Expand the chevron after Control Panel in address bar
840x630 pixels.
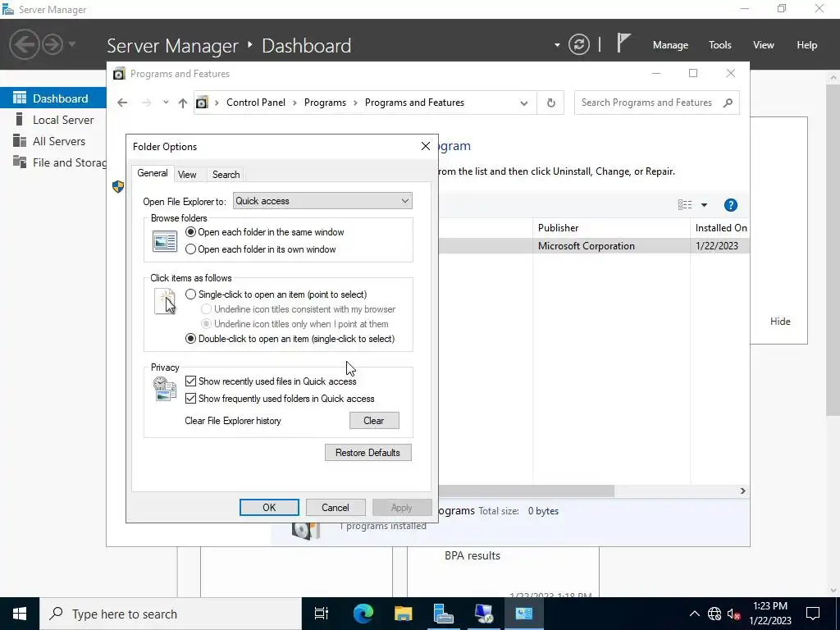(294, 103)
